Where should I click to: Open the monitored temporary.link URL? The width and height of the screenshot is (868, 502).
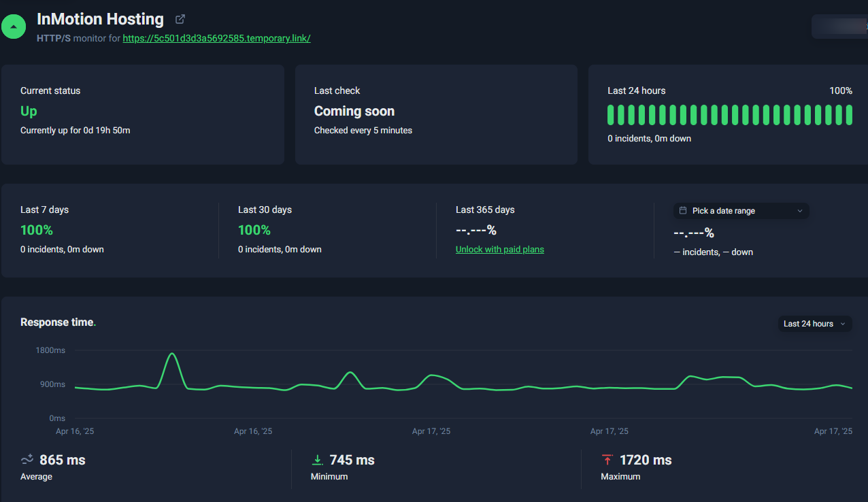click(216, 38)
